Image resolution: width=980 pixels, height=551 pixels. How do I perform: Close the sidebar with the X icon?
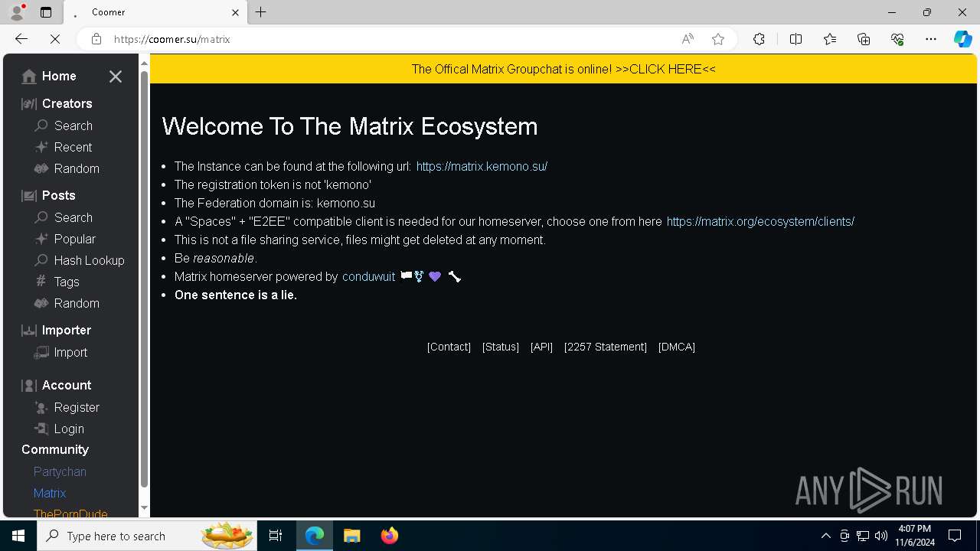click(116, 77)
